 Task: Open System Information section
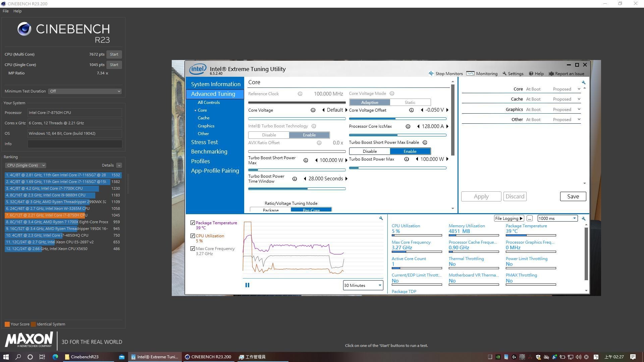(216, 84)
